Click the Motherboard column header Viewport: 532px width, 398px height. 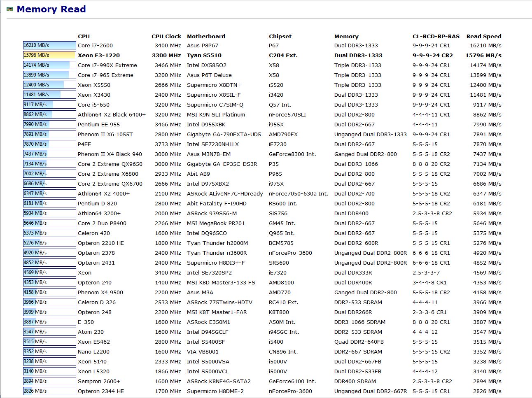[206, 36]
